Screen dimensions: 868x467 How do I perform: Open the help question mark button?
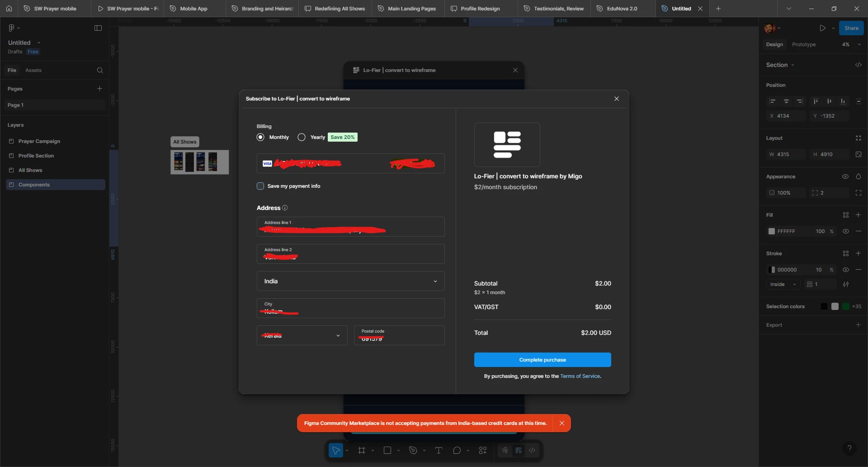(x=849, y=448)
